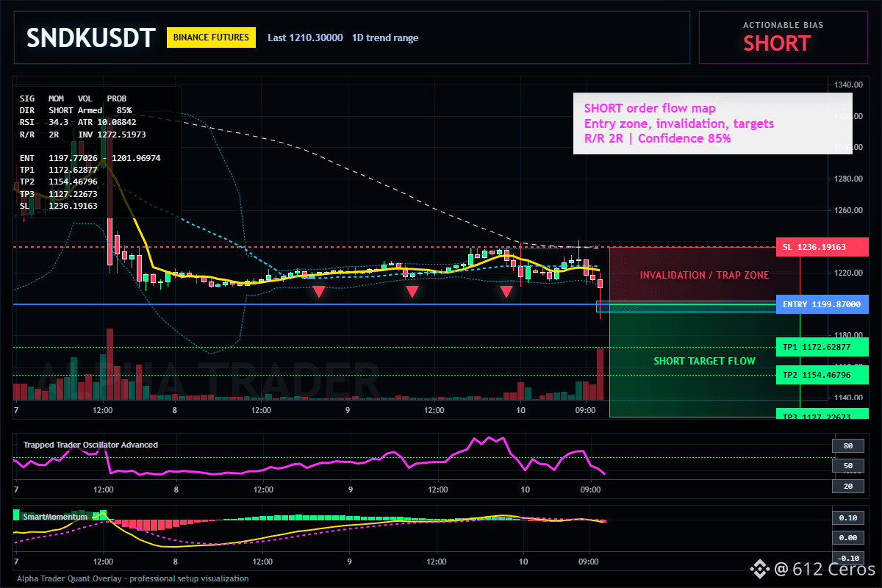Click the Entry zone, invalidation, targets line
Image resolution: width=882 pixels, height=588 pixels.
(x=679, y=123)
